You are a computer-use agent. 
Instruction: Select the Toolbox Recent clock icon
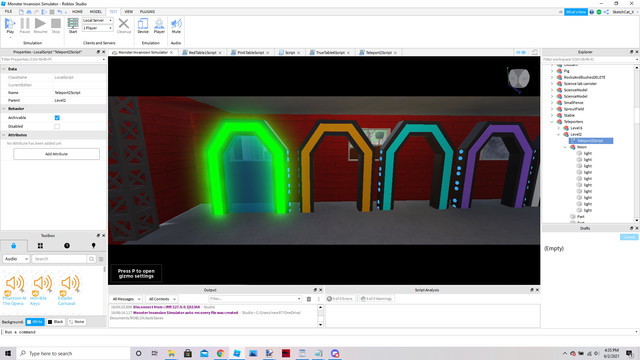67,246
